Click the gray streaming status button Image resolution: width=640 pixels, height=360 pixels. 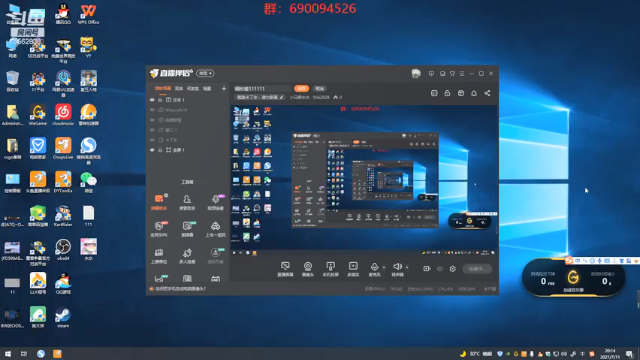tap(477, 269)
